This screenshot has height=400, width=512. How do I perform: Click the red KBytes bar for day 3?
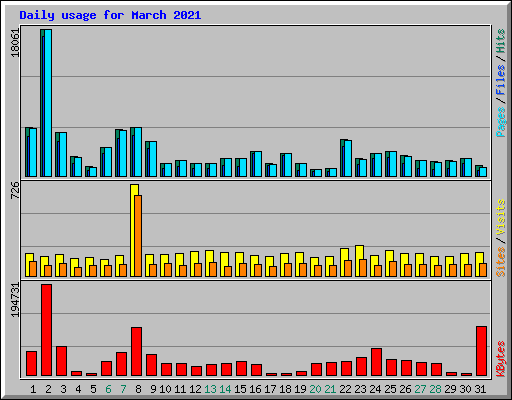tap(61, 361)
